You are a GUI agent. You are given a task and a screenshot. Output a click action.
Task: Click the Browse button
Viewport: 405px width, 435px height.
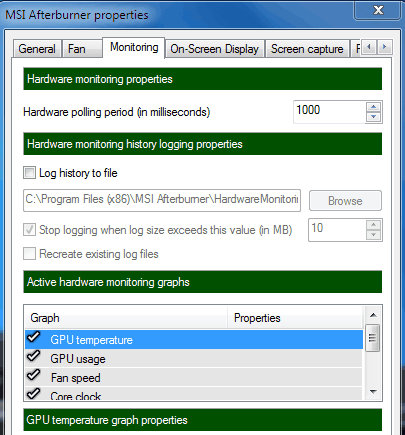(x=345, y=200)
